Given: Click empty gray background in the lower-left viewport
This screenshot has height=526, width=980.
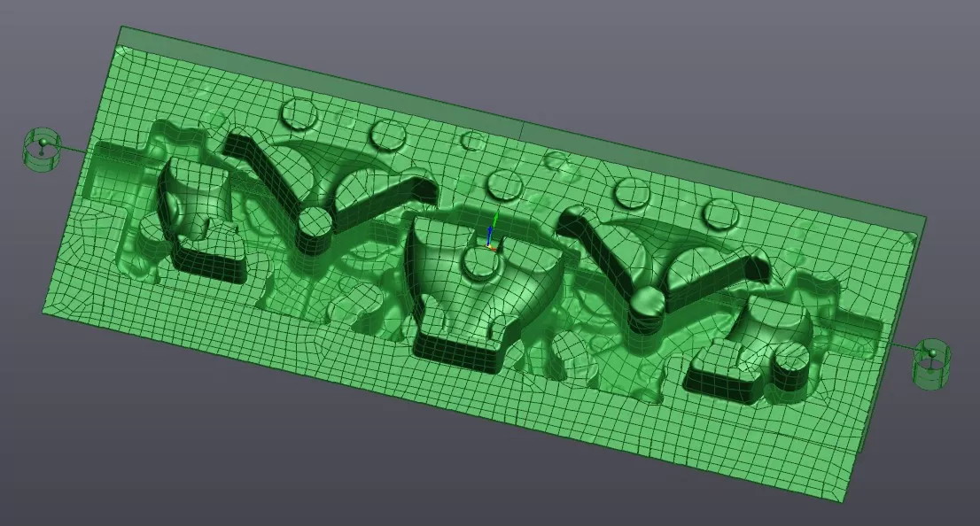Looking at the screenshot, I should point(133,443).
